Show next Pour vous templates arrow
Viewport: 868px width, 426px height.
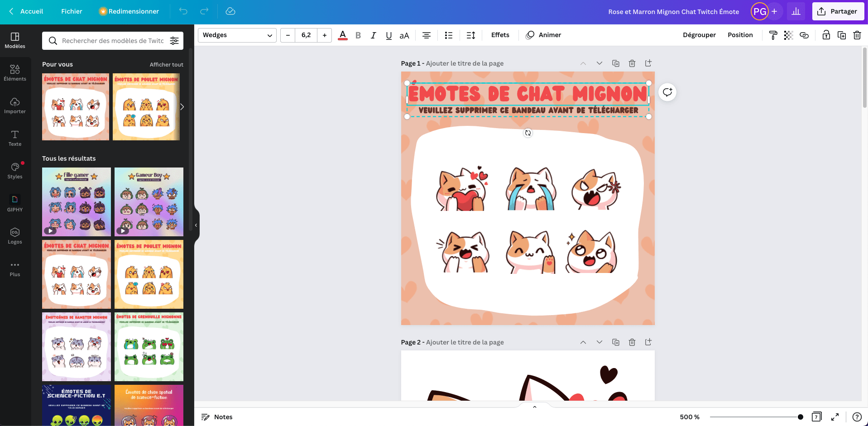tap(182, 107)
